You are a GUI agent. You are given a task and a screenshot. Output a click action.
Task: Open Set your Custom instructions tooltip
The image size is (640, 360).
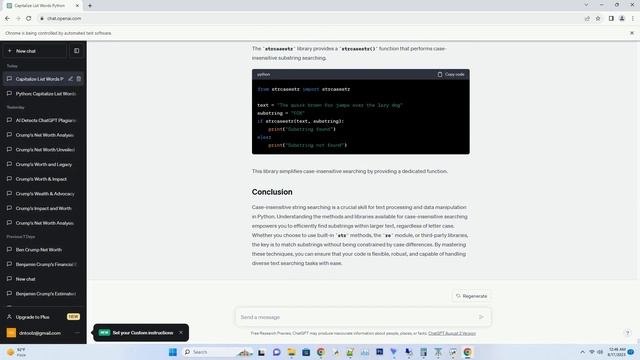tap(141, 333)
